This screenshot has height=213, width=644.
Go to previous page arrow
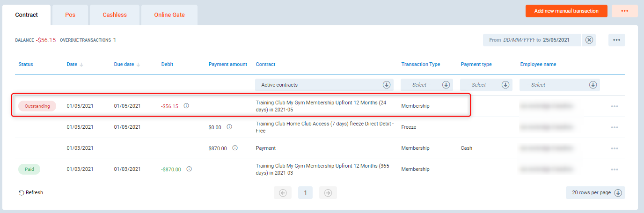pyautogui.click(x=283, y=192)
